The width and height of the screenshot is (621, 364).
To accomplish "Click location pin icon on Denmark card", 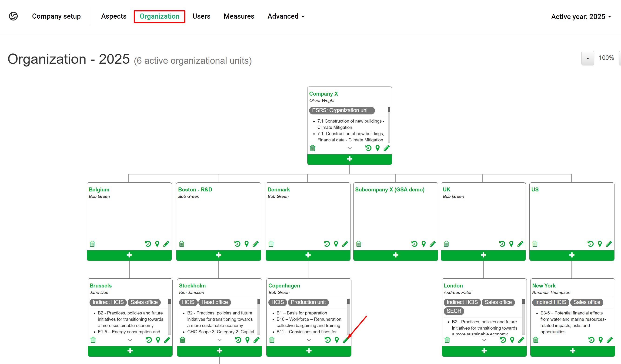I will click(x=336, y=244).
